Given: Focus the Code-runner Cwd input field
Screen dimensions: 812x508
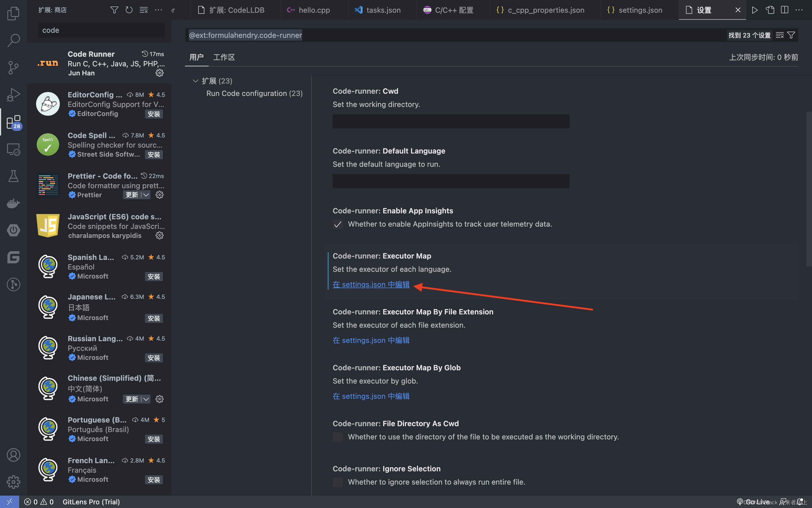Looking at the screenshot, I should click(x=451, y=121).
